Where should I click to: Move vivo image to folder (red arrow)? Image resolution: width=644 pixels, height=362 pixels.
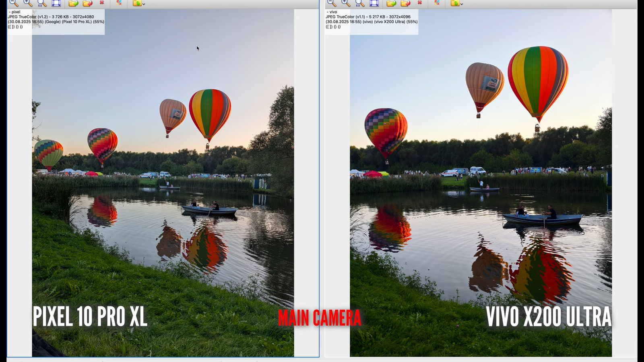(405, 3)
